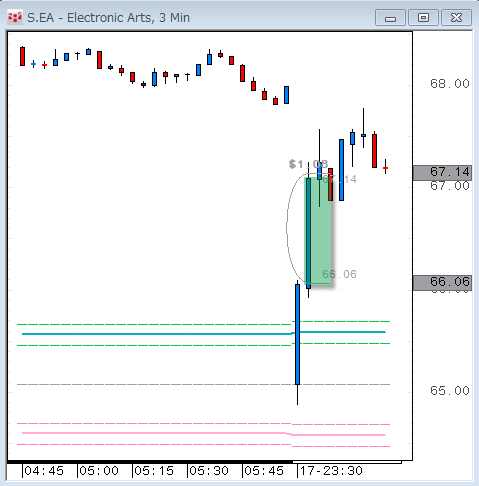
Task: Maximize the Electronic Arts chart window
Action: pyautogui.click(x=423, y=18)
